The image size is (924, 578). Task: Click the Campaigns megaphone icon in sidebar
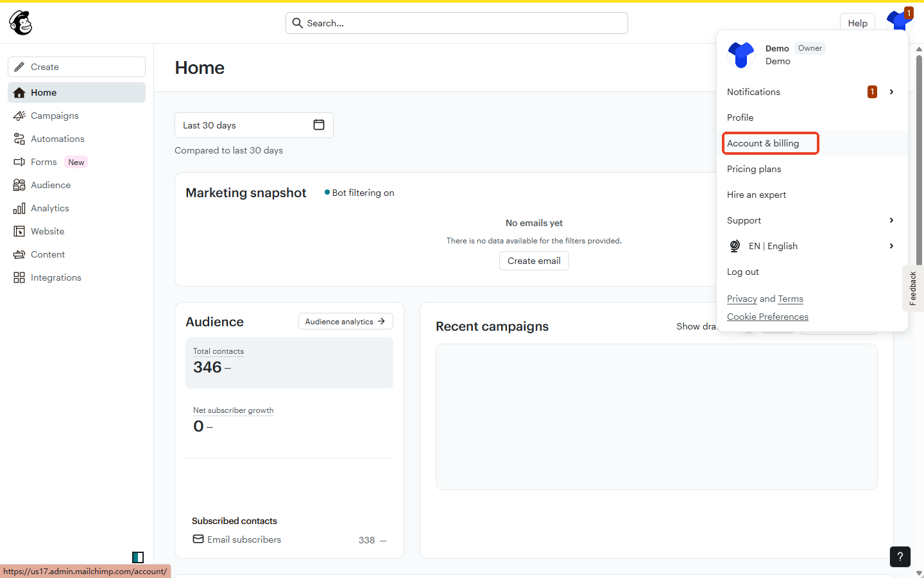(x=19, y=116)
